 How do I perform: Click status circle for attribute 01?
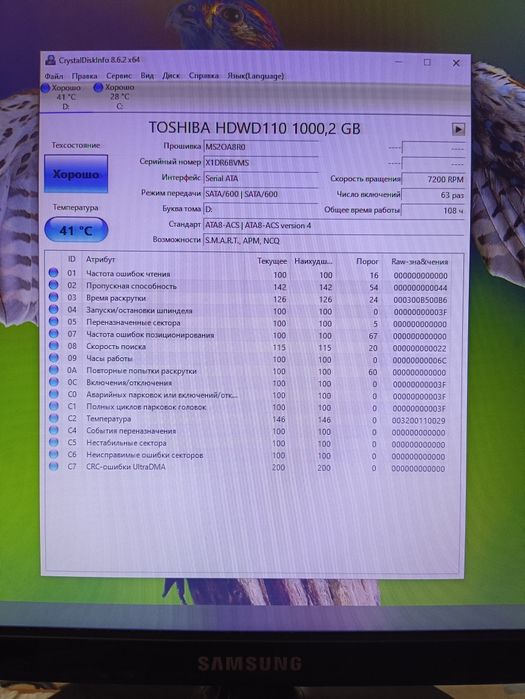(53, 272)
